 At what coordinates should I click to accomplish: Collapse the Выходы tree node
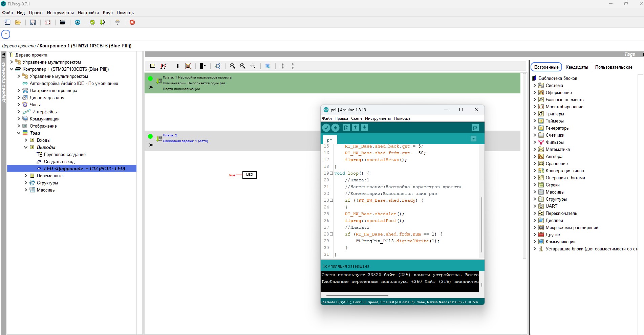(26, 147)
